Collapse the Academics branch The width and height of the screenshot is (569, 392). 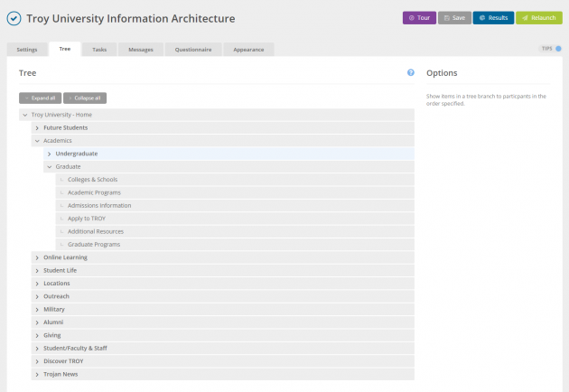pyautogui.click(x=37, y=141)
